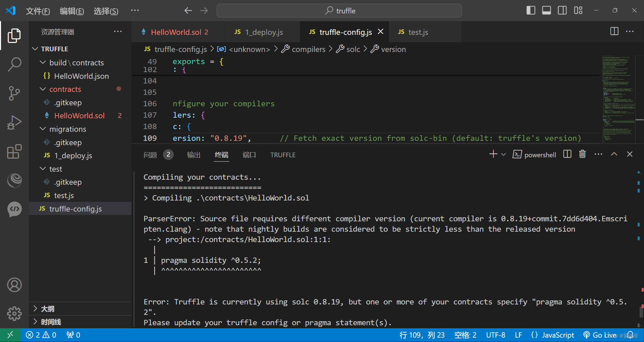Click the editor minimap

619,99
